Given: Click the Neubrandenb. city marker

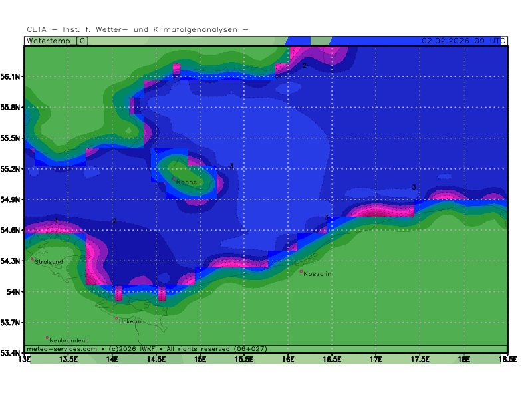Looking at the screenshot, I should point(47,338).
